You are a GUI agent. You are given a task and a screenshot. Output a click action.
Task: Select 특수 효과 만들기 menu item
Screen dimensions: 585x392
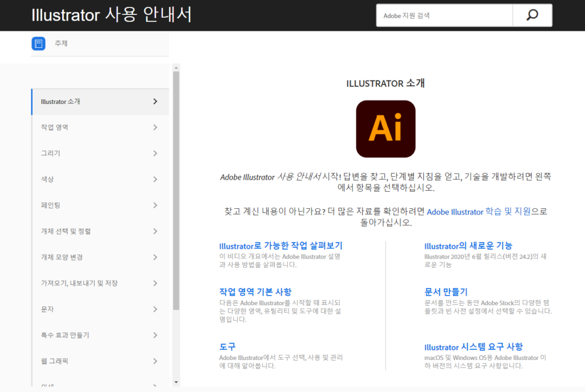click(65, 335)
